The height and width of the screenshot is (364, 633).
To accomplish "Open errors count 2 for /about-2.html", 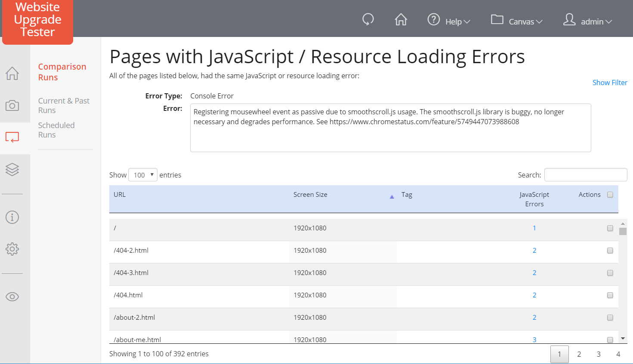I will [534, 318].
